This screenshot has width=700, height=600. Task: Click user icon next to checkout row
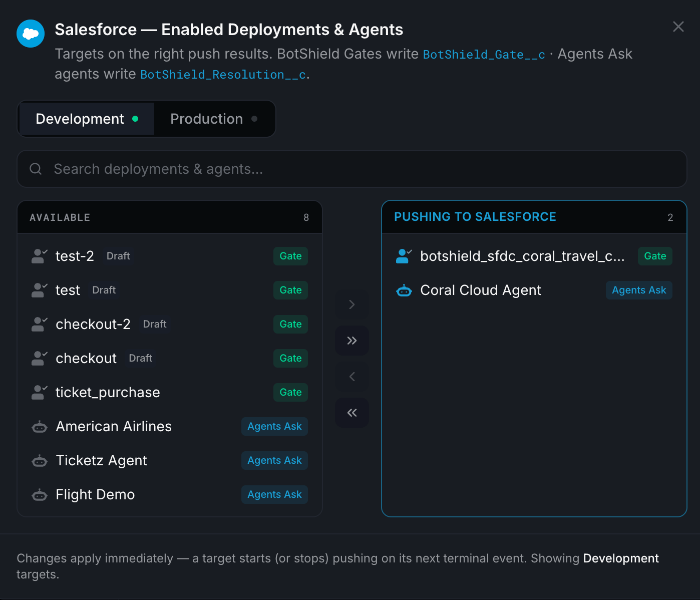coord(39,358)
